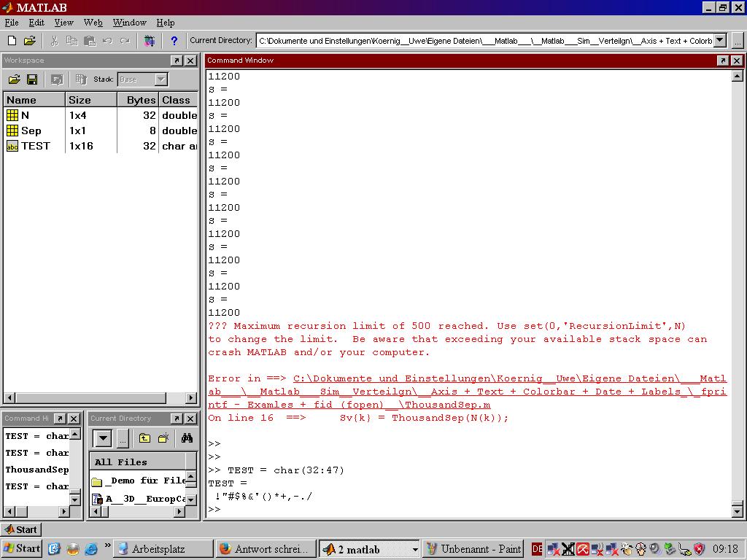Screen dimensions: 747x560
Task: Open MATLAB help question mark icon
Action: click(174, 41)
